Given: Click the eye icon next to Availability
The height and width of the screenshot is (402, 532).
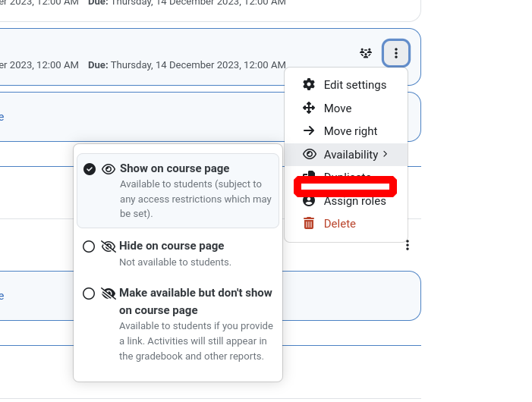Looking at the screenshot, I should (310, 154).
